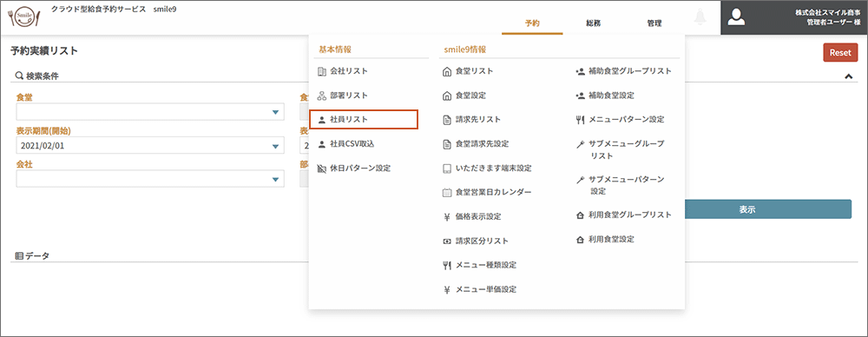Click the 社員CSV取込 person icon
Screen dimensions: 868x337
tap(322, 143)
